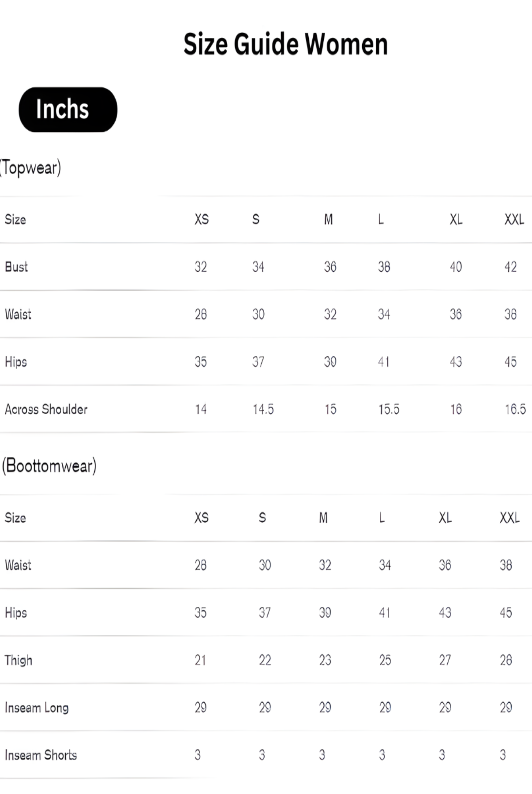Select the XS column header in Boottomwear table
This screenshot has width=532, height=794.
(x=202, y=517)
